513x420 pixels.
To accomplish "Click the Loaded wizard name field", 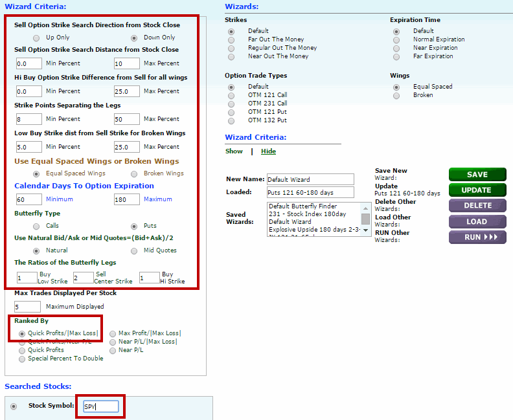I will click(x=310, y=192).
